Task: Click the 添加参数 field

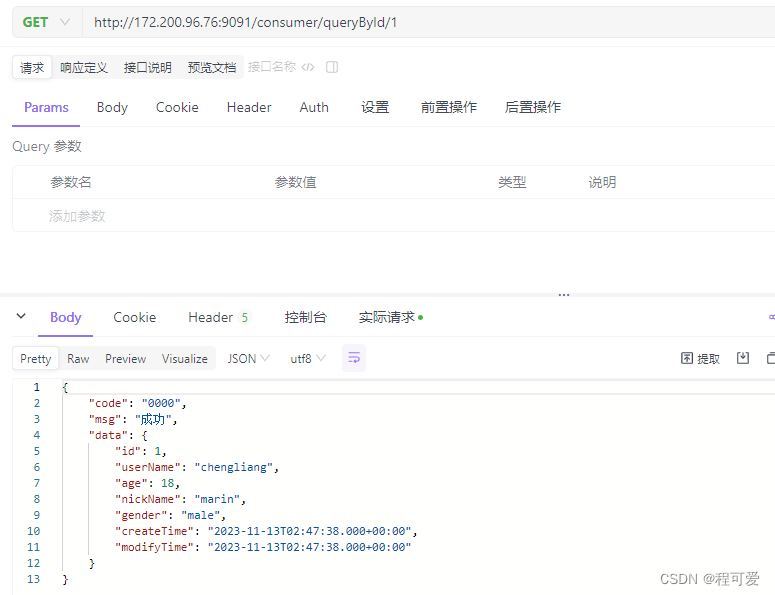Action: tap(77, 216)
